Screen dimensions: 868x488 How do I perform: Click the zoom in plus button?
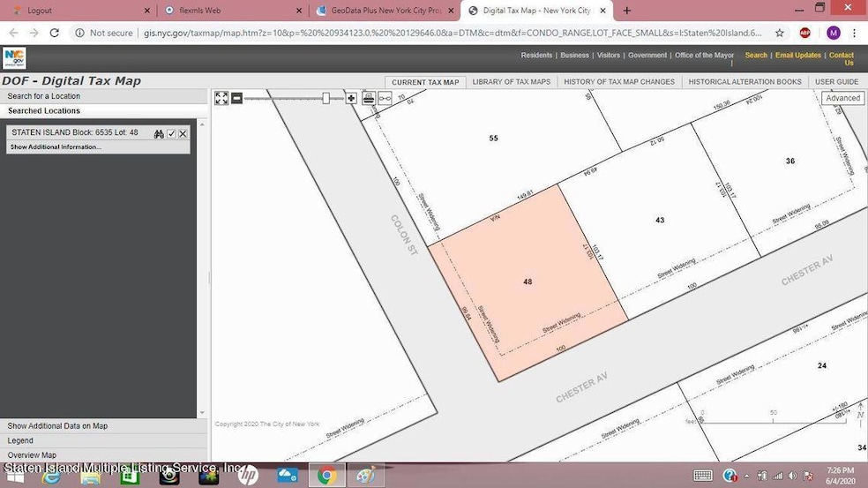(351, 98)
